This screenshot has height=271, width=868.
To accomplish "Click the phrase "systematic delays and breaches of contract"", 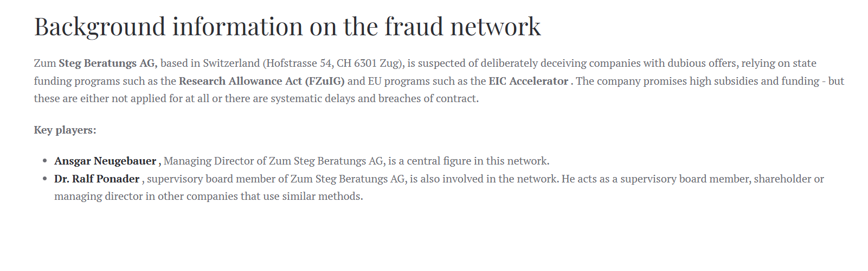I will (374, 98).
